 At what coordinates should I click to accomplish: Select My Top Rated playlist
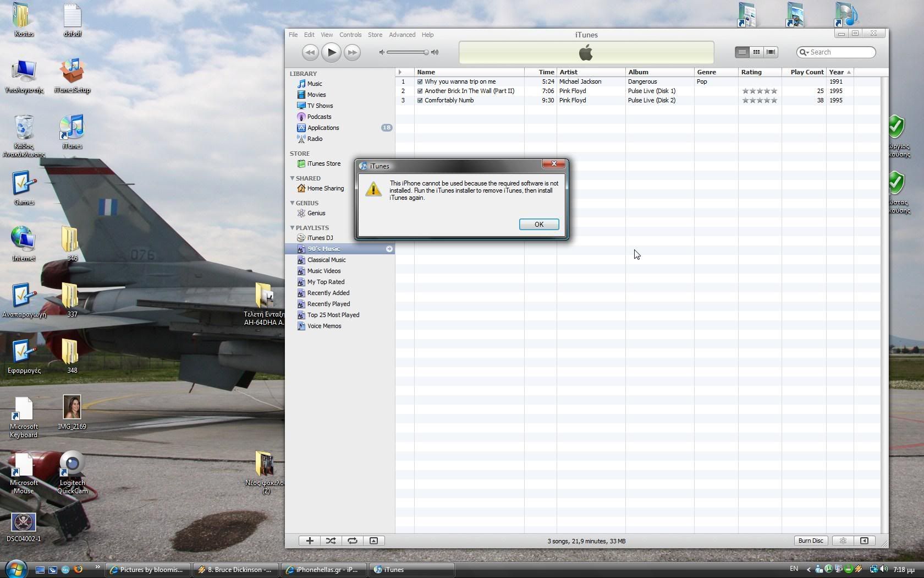pyautogui.click(x=326, y=282)
